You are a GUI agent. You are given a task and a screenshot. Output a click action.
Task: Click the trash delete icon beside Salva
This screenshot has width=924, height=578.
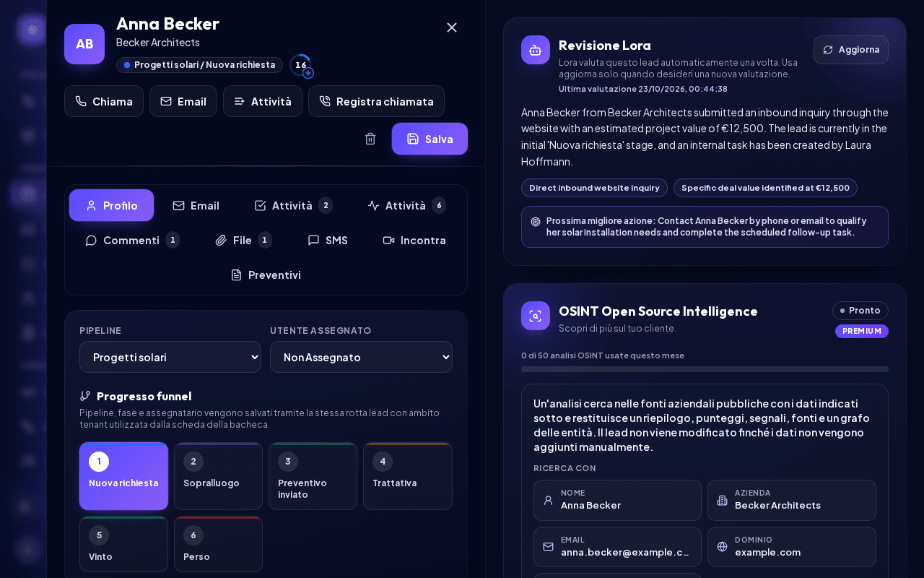[370, 139]
